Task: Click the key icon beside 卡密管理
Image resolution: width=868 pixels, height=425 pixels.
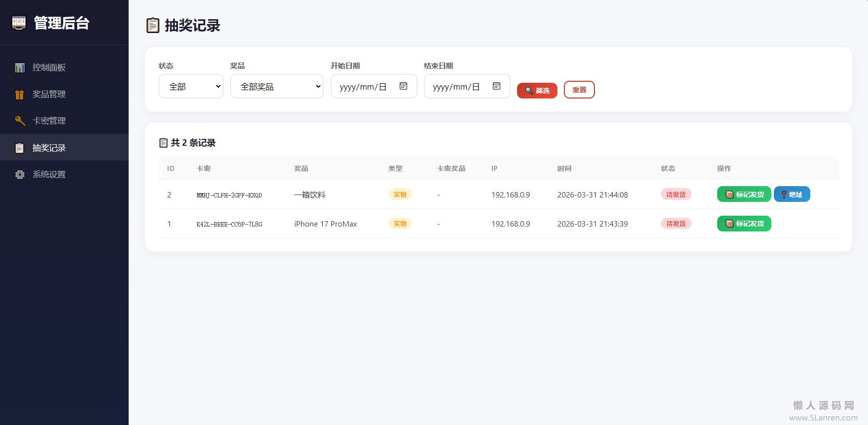Action: (x=20, y=121)
